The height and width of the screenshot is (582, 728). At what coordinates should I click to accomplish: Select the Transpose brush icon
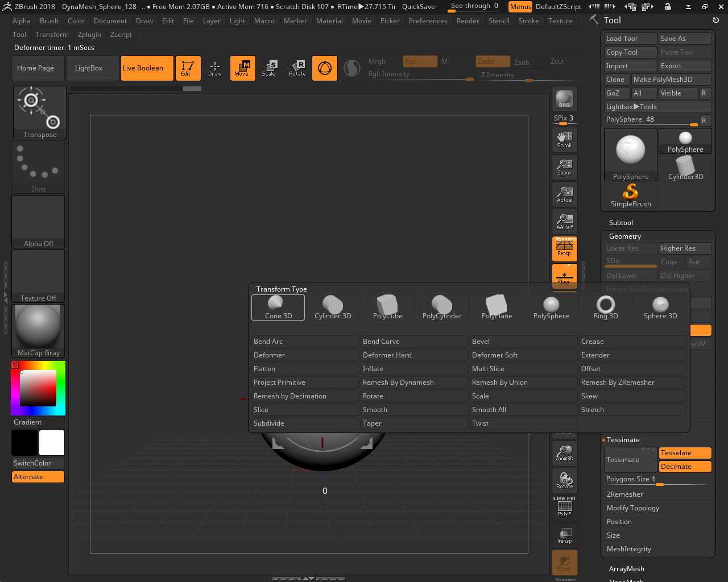click(39, 112)
